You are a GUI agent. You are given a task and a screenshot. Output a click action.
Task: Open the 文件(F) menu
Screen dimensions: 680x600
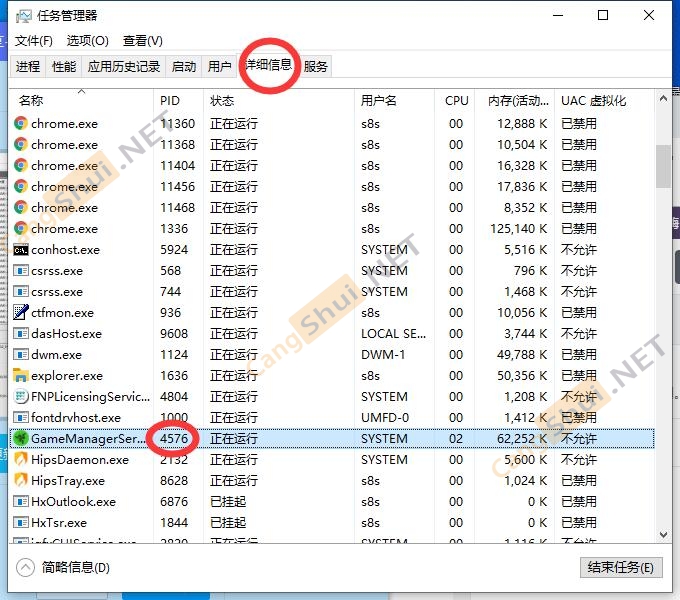tap(34, 41)
